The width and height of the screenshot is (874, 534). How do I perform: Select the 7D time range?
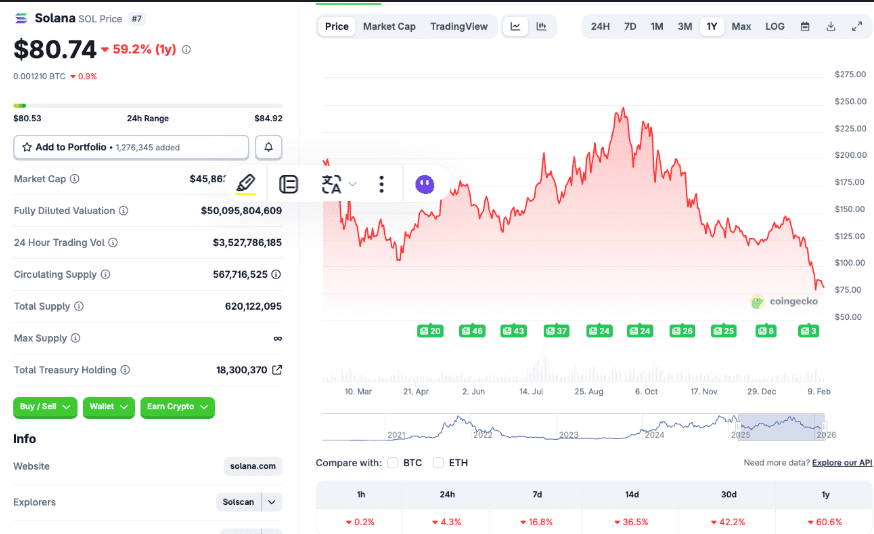point(630,26)
